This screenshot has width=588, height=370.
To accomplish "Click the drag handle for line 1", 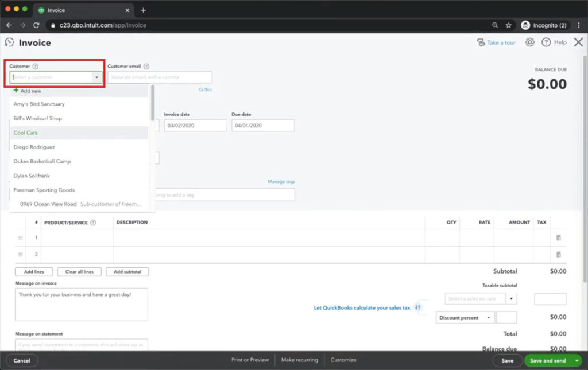I will pos(21,237).
